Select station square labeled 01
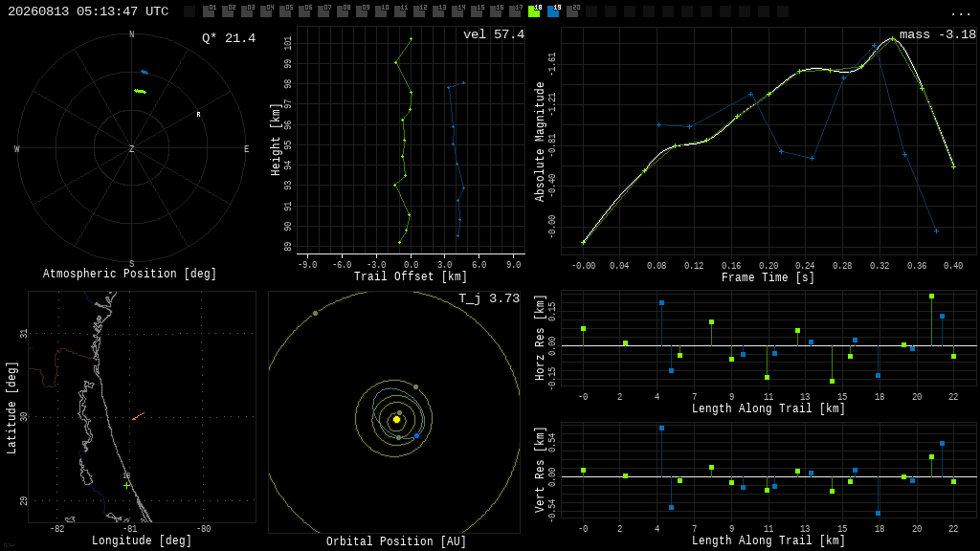 [209, 11]
